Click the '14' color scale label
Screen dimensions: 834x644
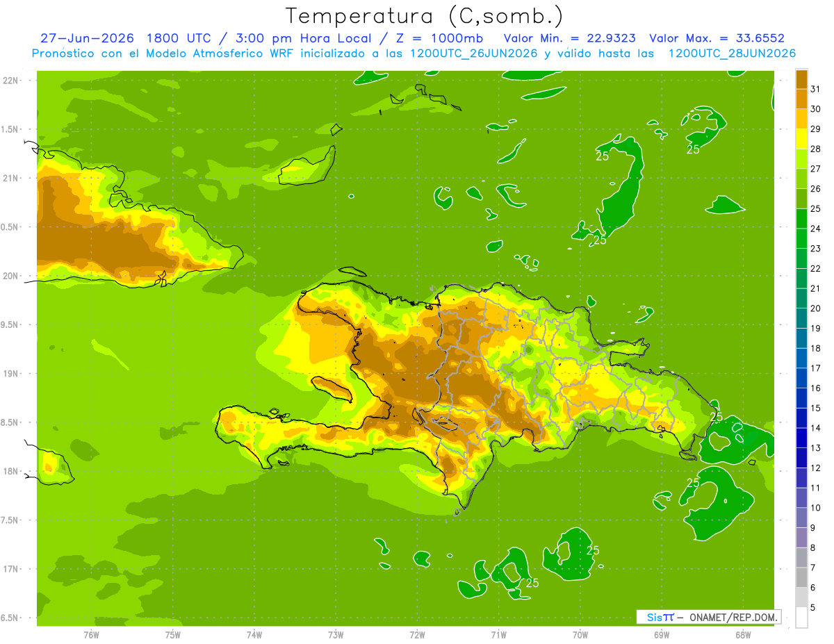pyautogui.click(x=816, y=428)
